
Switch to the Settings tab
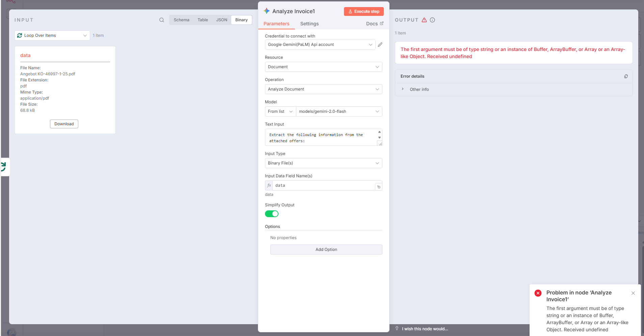(x=309, y=24)
